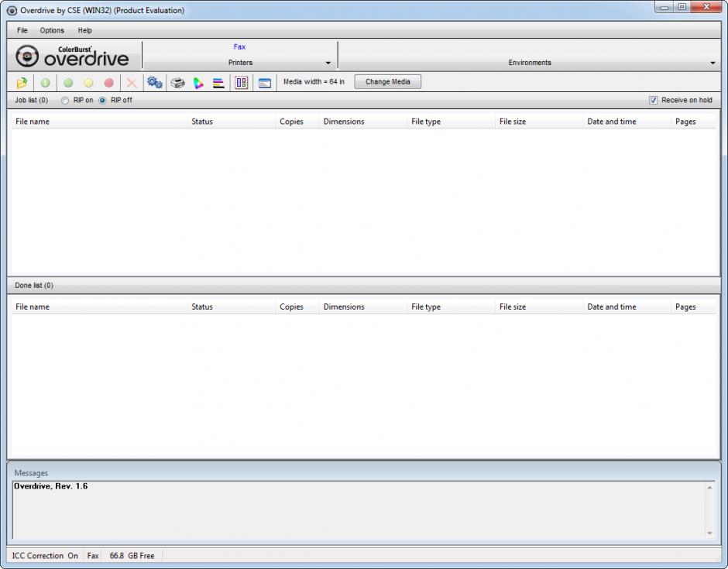Image resolution: width=728 pixels, height=569 pixels.
Task: Sort Done list by Status column
Action: pos(232,307)
